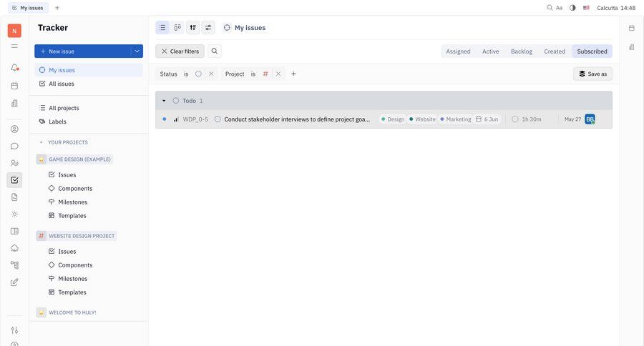Viewport: 644px width, 346px height.
Task: Open the Project filter value dropdown
Action: click(265, 74)
